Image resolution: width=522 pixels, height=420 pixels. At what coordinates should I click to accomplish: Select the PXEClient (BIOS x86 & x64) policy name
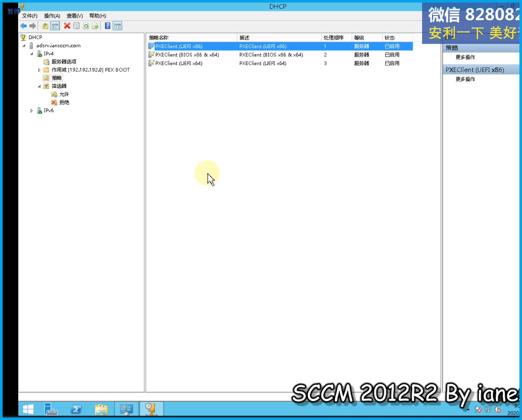[x=187, y=55]
